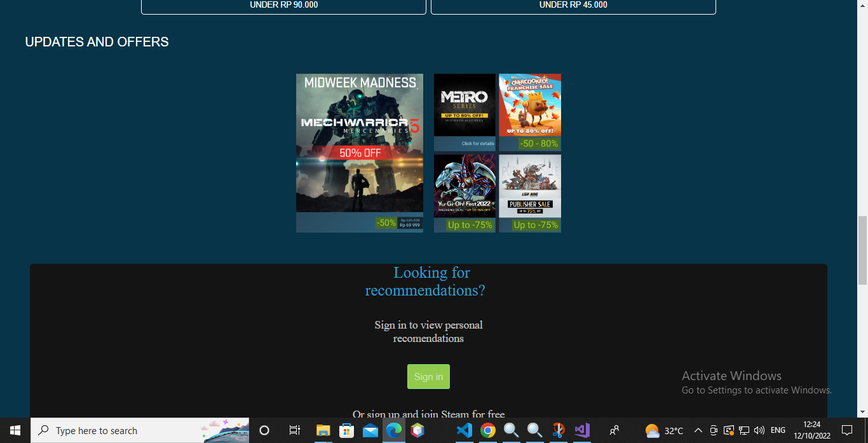This screenshot has height=443, width=868.
Task: Open the Windows Start menu
Action: [15, 430]
